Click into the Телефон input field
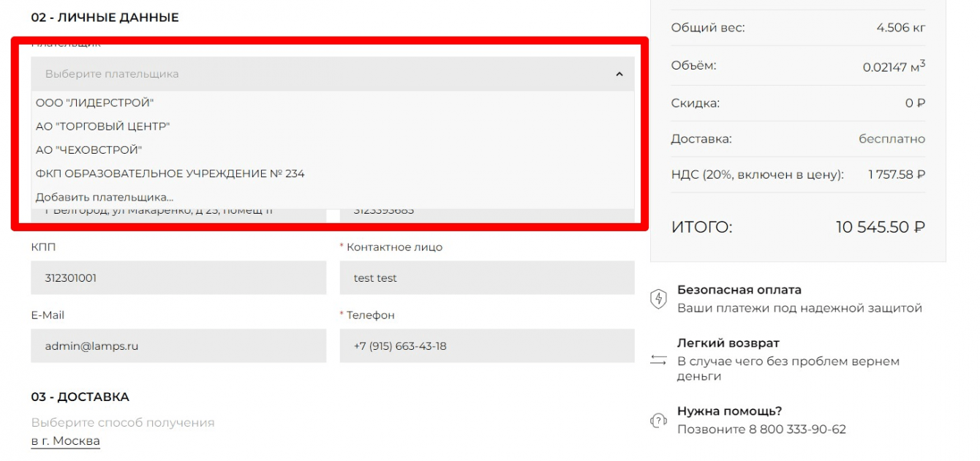Screen dimensions: 980x461 coord(487,346)
